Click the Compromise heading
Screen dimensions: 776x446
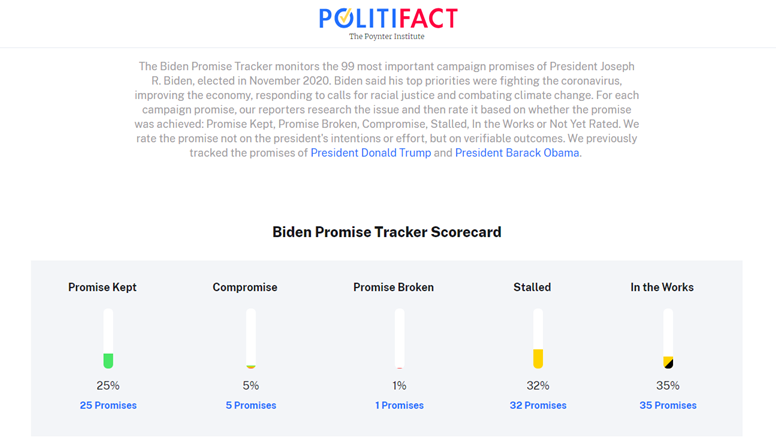[245, 287]
